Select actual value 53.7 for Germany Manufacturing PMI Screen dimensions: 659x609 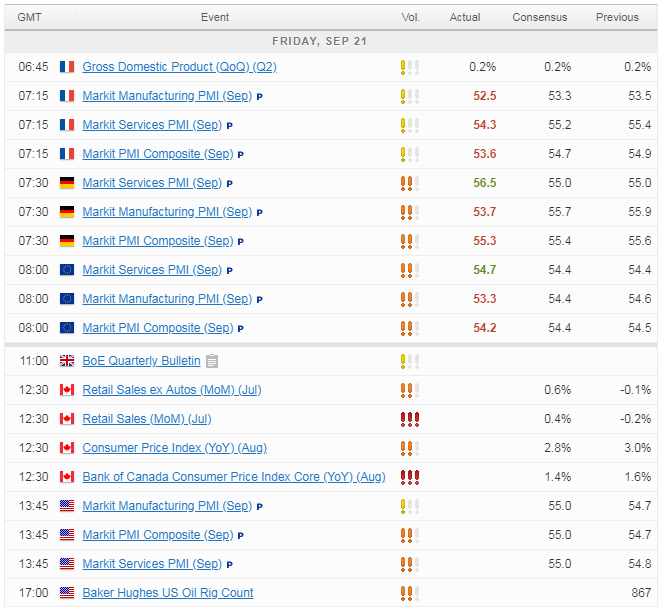[x=485, y=212]
